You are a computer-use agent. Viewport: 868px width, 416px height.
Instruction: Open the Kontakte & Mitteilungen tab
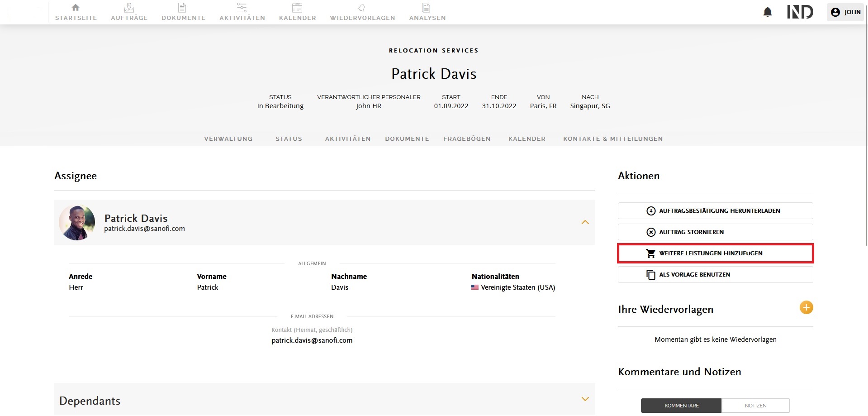coord(613,139)
